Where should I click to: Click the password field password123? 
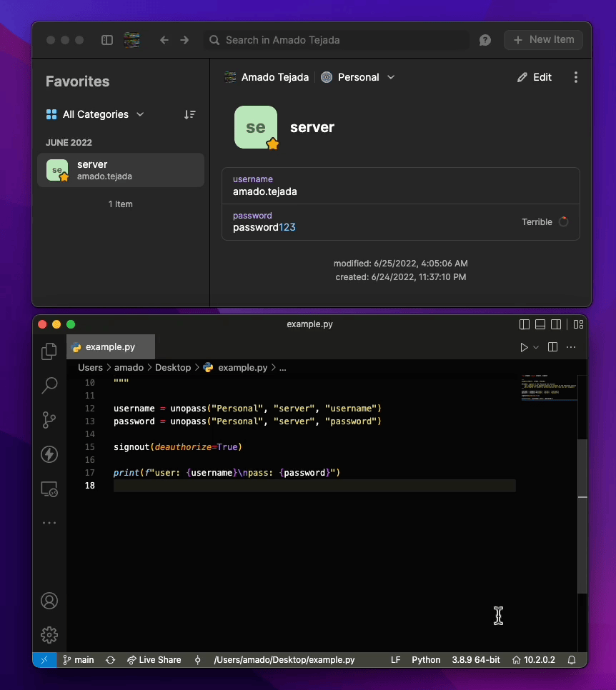click(401, 221)
